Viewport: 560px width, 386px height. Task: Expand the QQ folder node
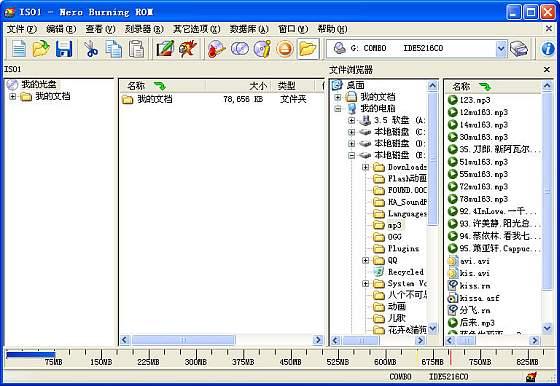point(365,260)
